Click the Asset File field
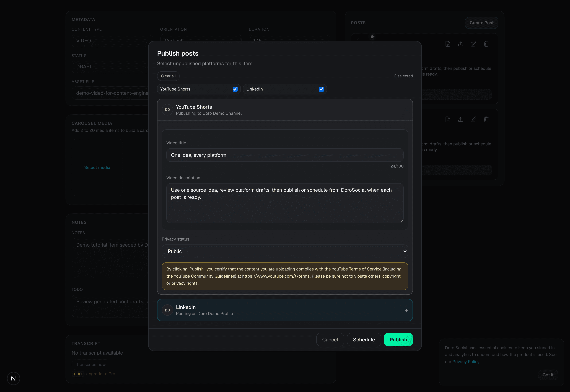 coord(110,93)
